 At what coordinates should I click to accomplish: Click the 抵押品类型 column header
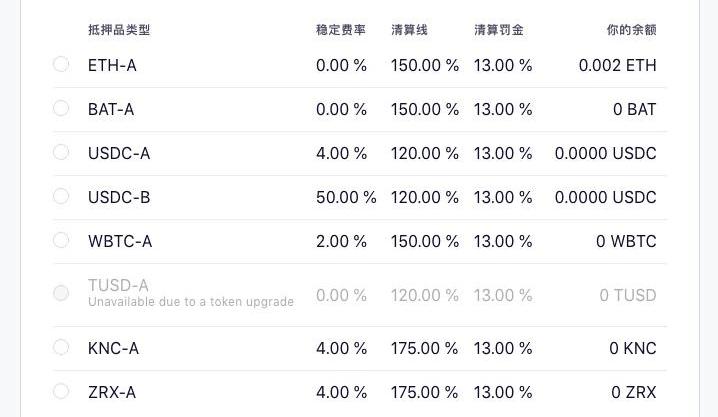click(119, 30)
